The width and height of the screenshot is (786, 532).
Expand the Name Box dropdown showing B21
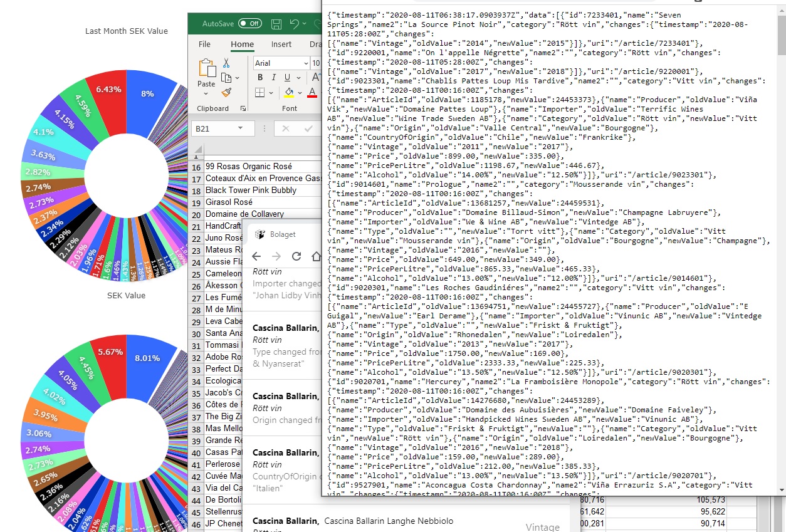239,128
